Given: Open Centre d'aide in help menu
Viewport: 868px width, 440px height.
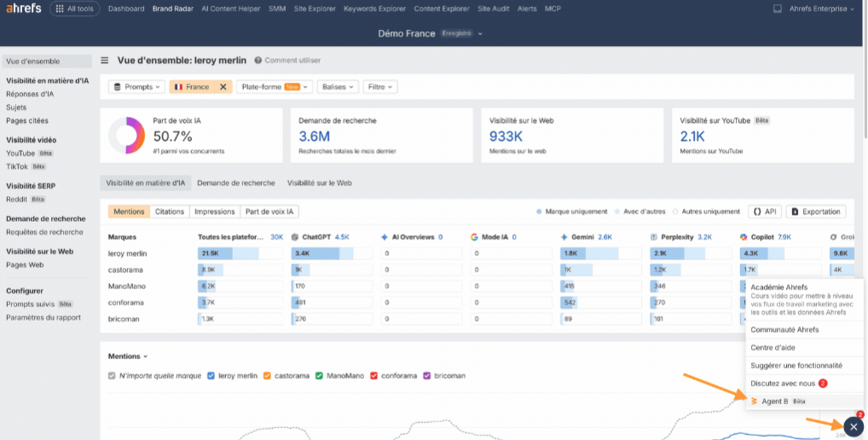Looking at the screenshot, I should click(x=773, y=348).
